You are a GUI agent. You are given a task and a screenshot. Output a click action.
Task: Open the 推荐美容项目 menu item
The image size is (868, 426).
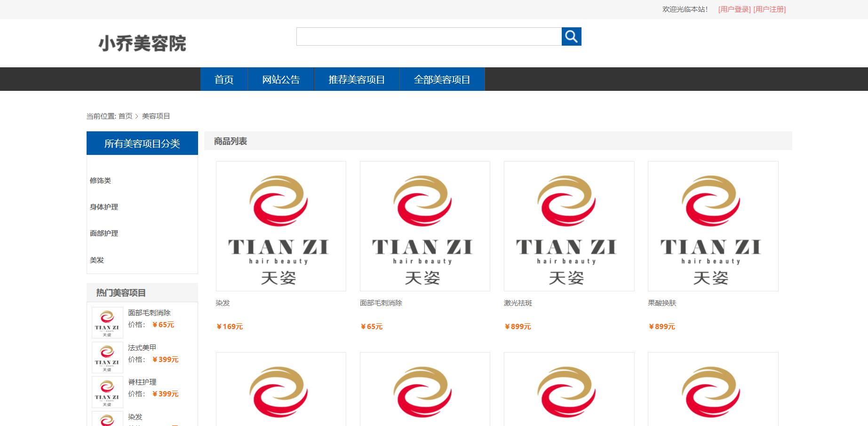coord(357,80)
